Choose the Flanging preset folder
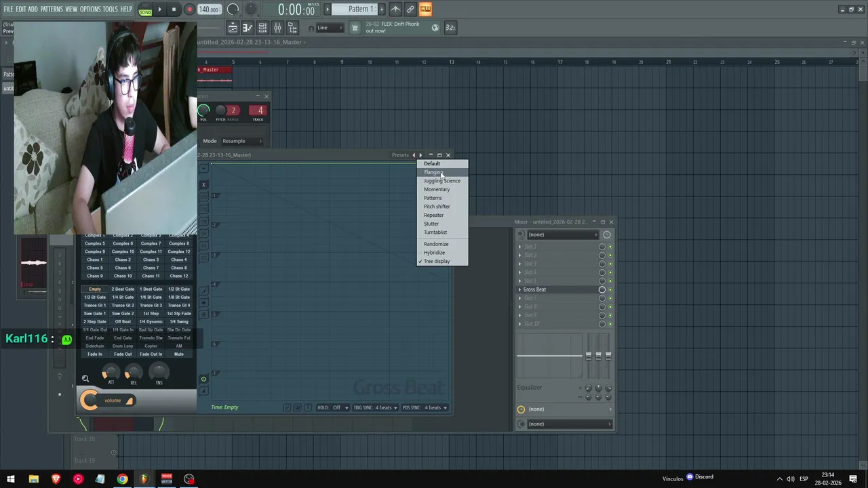868x488 pixels. [442, 172]
